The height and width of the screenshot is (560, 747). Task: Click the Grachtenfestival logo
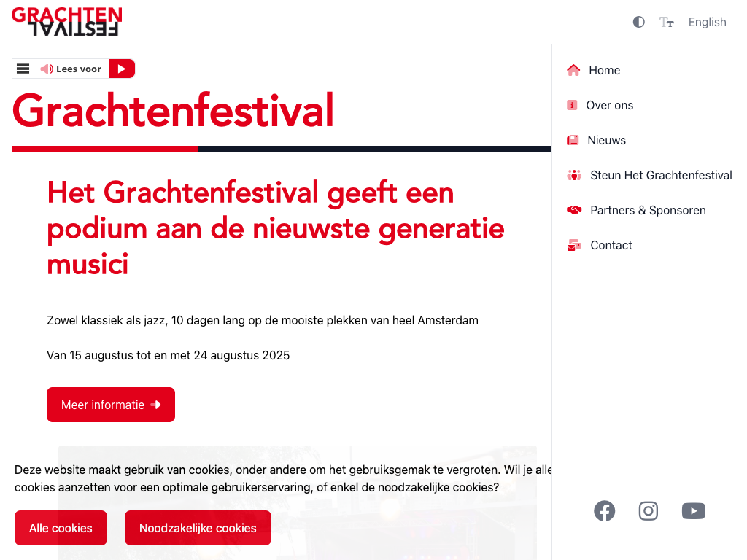click(66, 22)
